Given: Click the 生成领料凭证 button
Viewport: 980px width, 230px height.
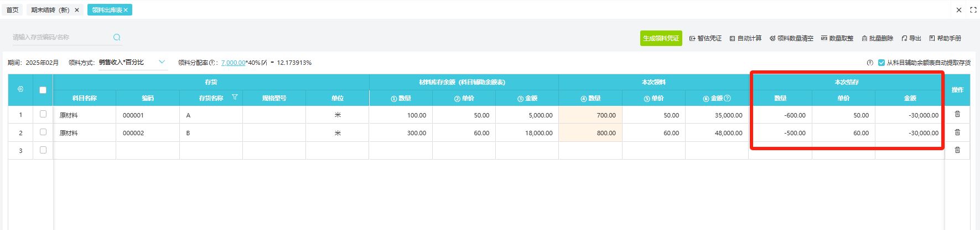Looking at the screenshot, I should coord(661,38).
